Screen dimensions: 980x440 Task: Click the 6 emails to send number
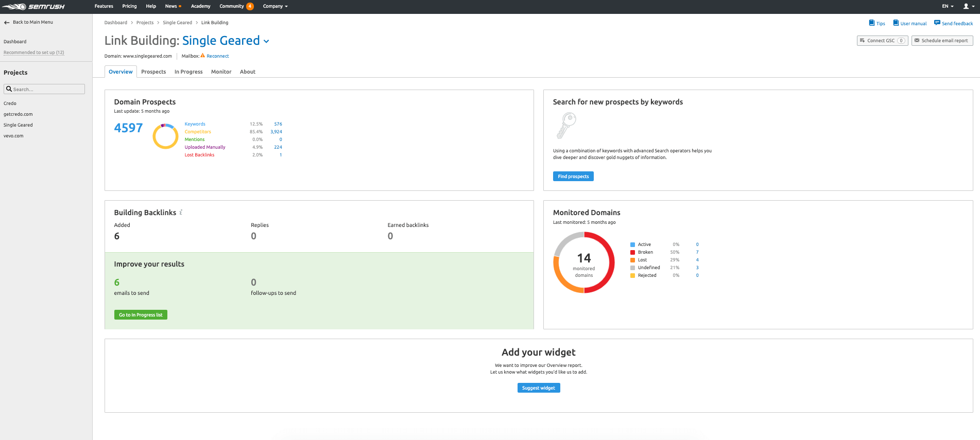[117, 282]
